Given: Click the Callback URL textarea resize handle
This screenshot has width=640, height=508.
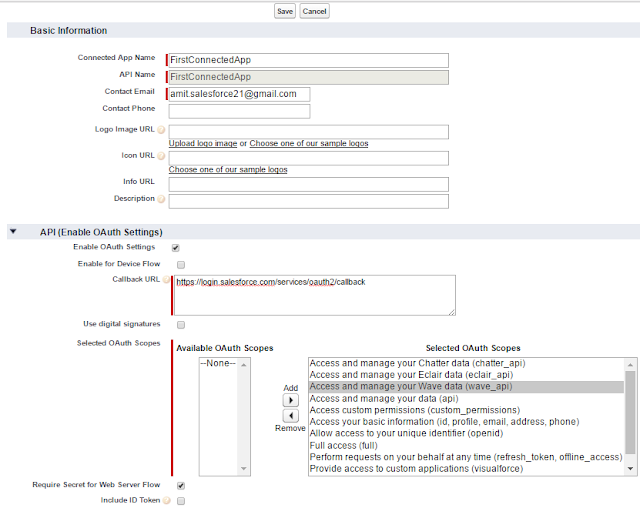Looking at the screenshot, I should [451, 312].
